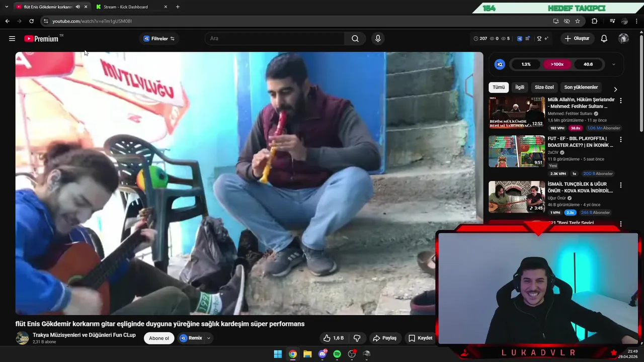This screenshot has height=362, width=644.
Task: Click the >100x pink stat pill
Action: [x=557, y=64]
